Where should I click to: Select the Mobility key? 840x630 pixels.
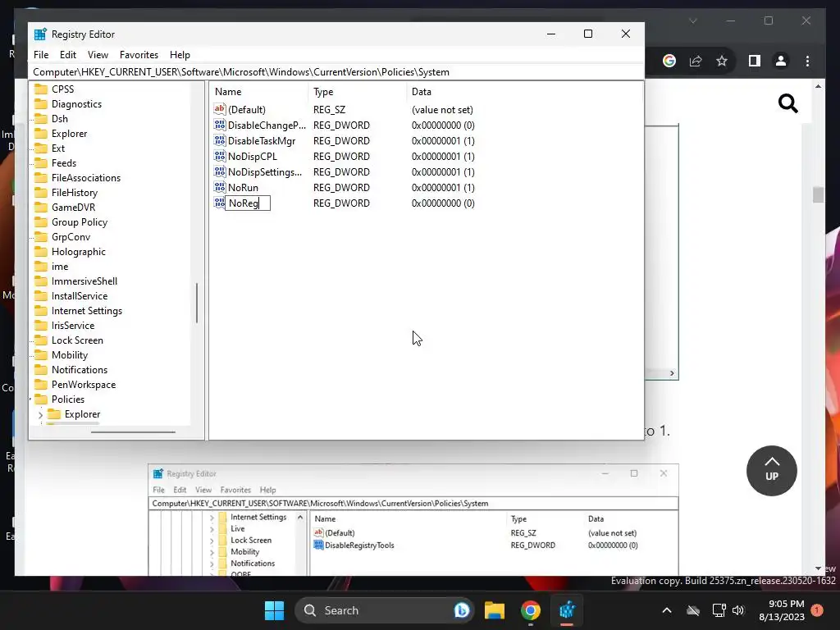click(69, 355)
